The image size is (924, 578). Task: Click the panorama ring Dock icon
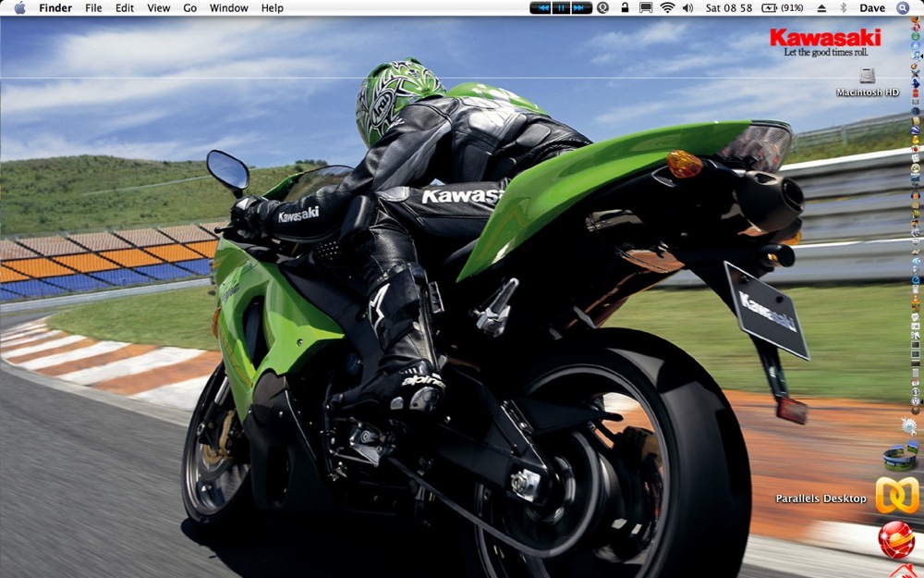tap(900, 456)
